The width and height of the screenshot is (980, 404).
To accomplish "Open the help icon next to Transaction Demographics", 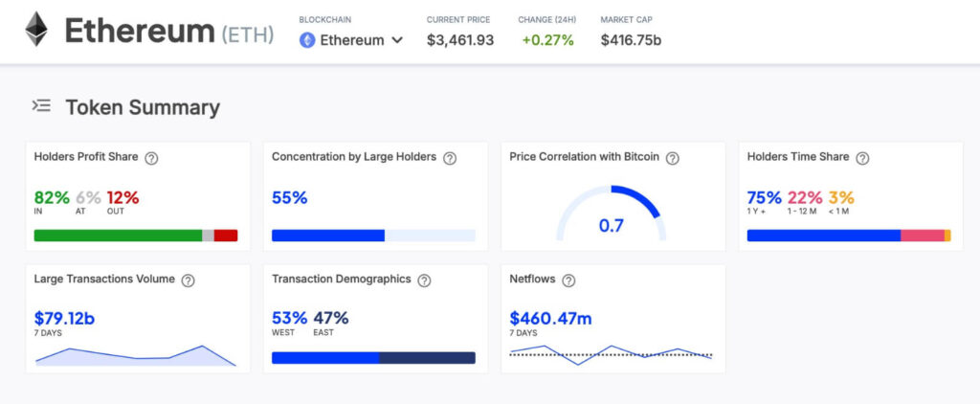I will coord(424,281).
